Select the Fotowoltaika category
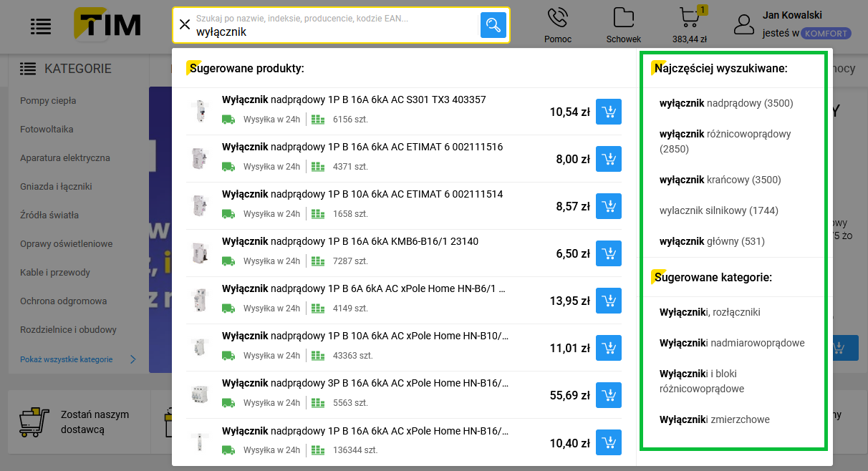Viewport: 868px width, 471px height. (x=47, y=130)
